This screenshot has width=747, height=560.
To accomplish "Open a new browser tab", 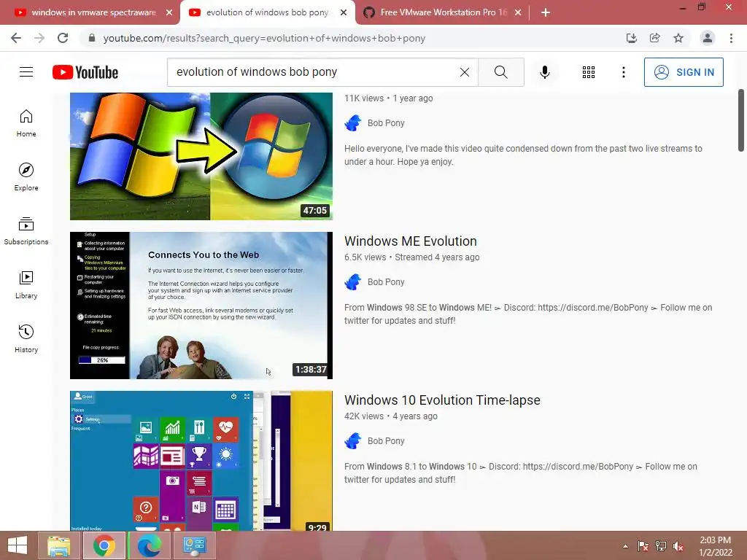I will (x=546, y=12).
